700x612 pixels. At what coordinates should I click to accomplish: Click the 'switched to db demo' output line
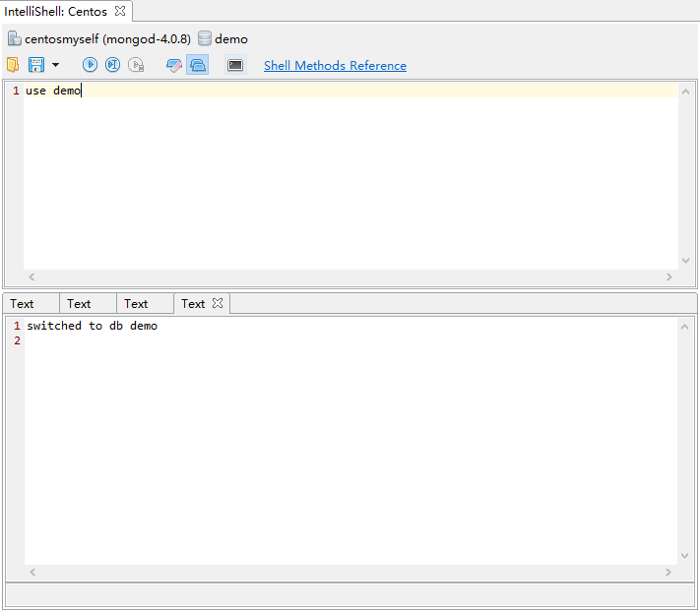92,326
